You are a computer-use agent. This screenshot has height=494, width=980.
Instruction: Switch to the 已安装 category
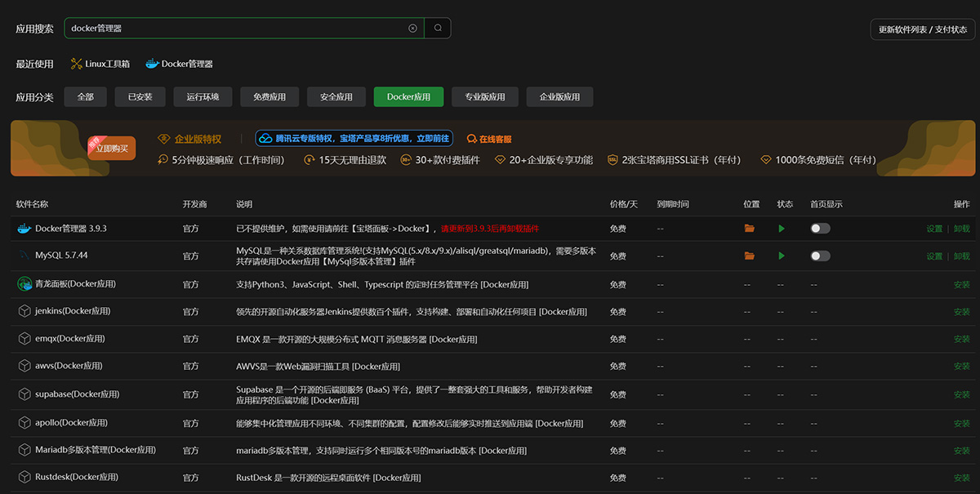pos(140,96)
